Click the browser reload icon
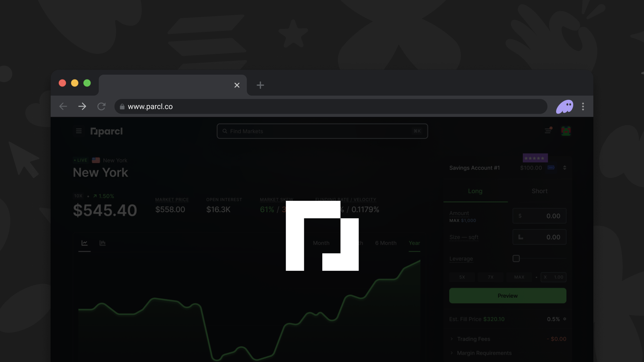 point(101,107)
